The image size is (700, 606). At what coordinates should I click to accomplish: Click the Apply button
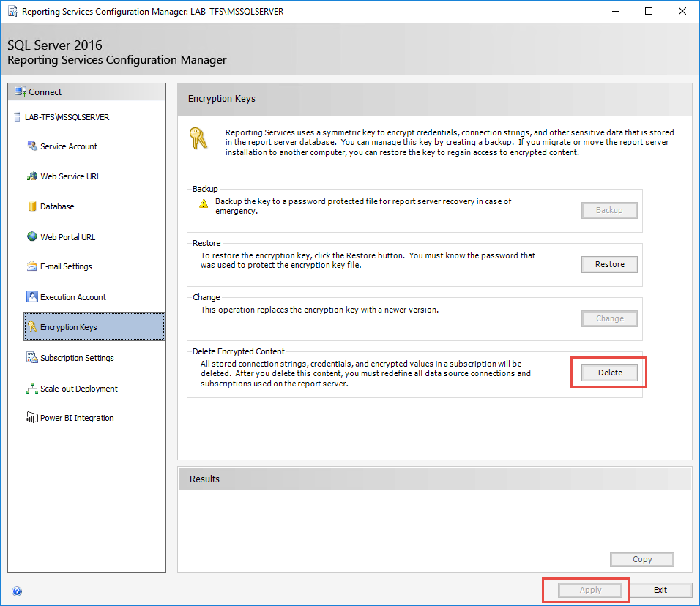[x=590, y=590]
